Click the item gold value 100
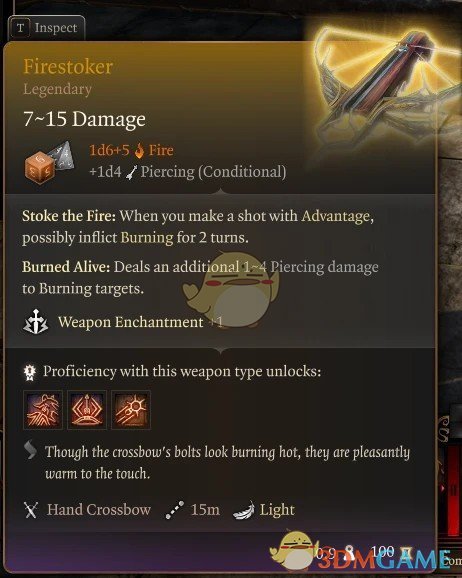Viewport: 462px width, 578px height. click(x=382, y=552)
